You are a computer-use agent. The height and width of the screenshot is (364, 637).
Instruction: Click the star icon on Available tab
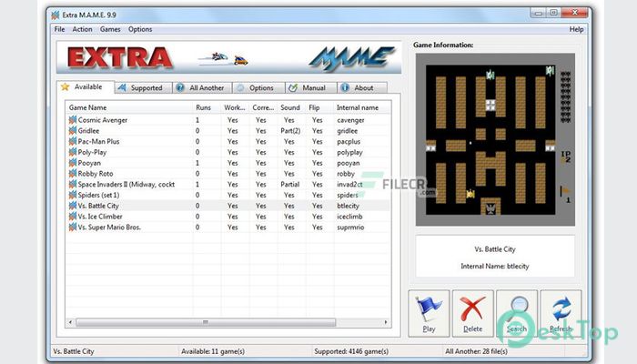(65, 86)
